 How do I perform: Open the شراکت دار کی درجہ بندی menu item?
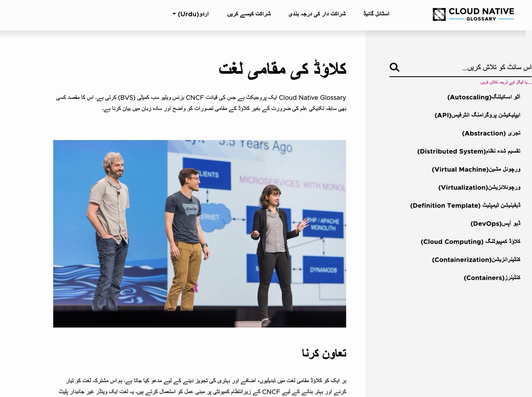tap(317, 14)
